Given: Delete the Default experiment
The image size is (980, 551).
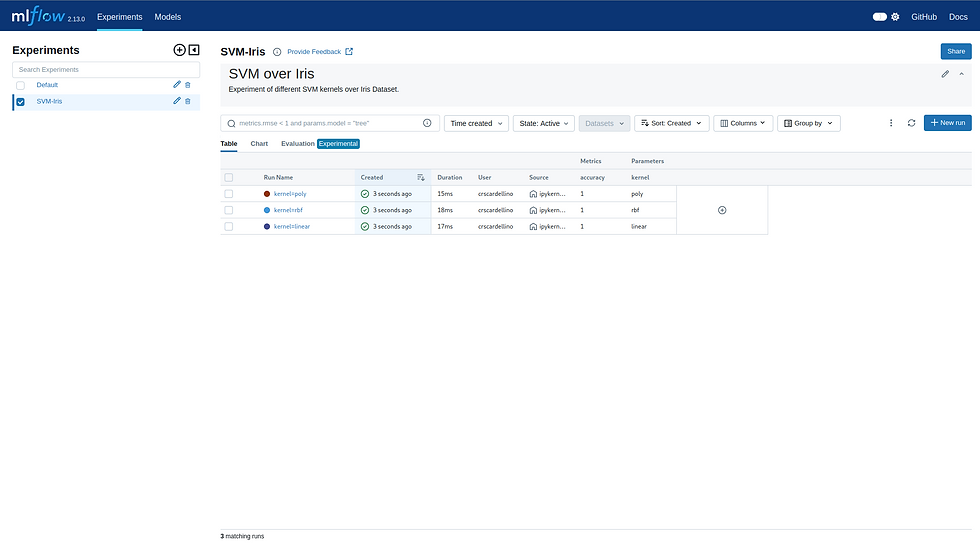Looking at the screenshot, I should (x=188, y=84).
